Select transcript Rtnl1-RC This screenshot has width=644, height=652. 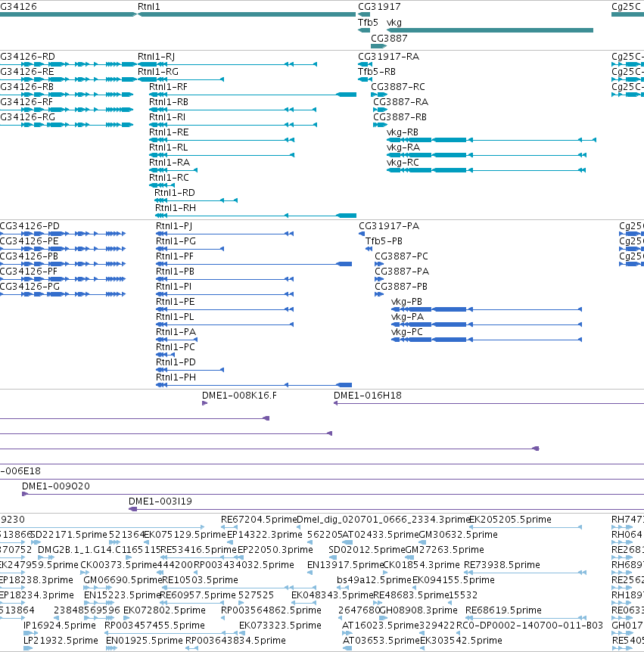162,185
